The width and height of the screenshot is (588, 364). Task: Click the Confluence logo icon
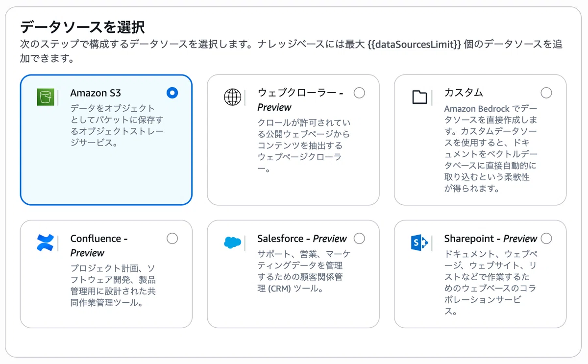[45, 243]
